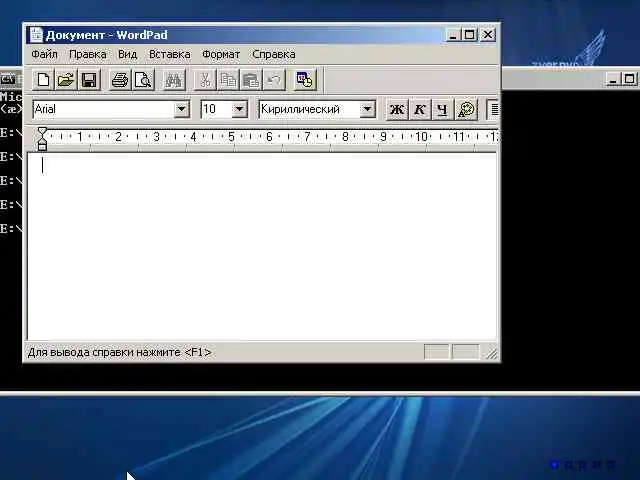The height and width of the screenshot is (480, 640).
Task: Paste clipboard with the paste icon
Action: coord(251,80)
